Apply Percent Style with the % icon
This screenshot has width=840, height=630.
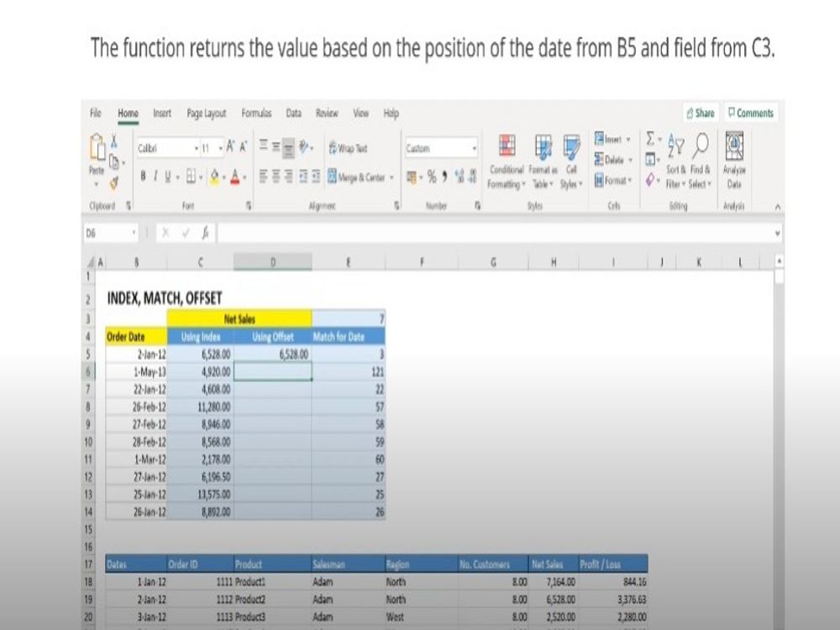tap(432, 176)
